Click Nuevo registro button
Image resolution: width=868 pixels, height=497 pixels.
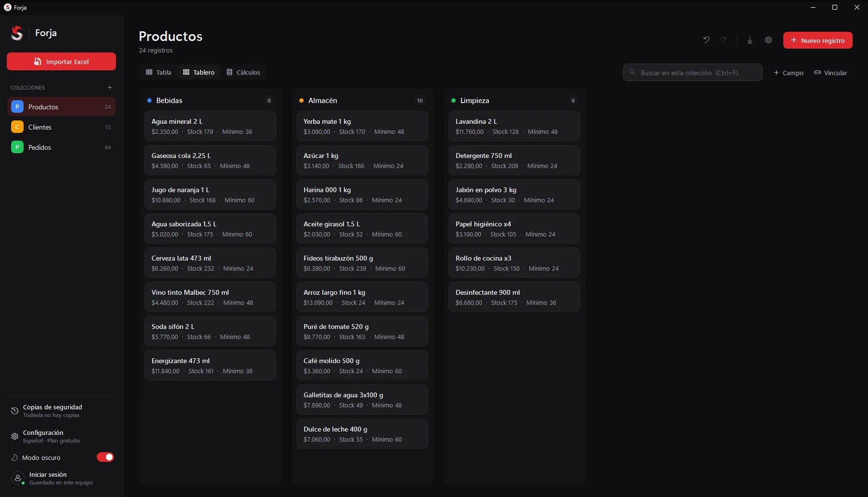point(817,40)
